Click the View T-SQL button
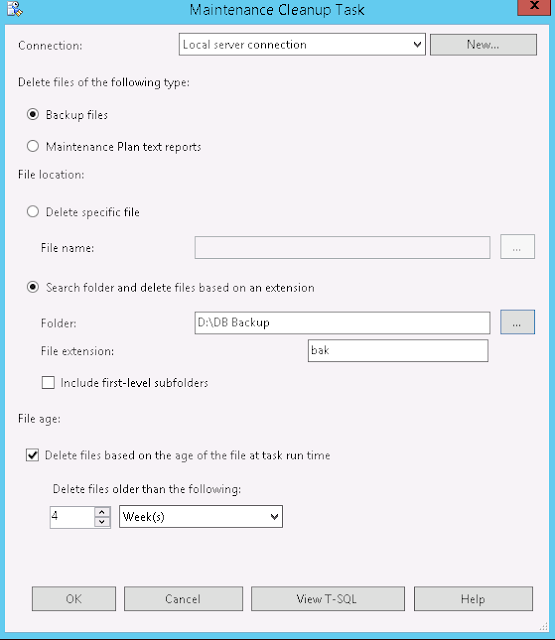 tap(328, 599)
